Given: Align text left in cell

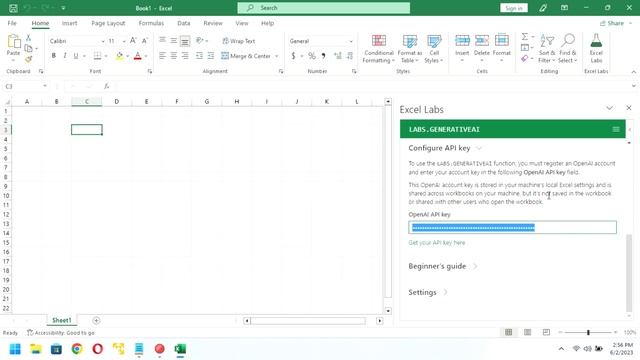Looking at the screenshot, I should pos(162,56).
